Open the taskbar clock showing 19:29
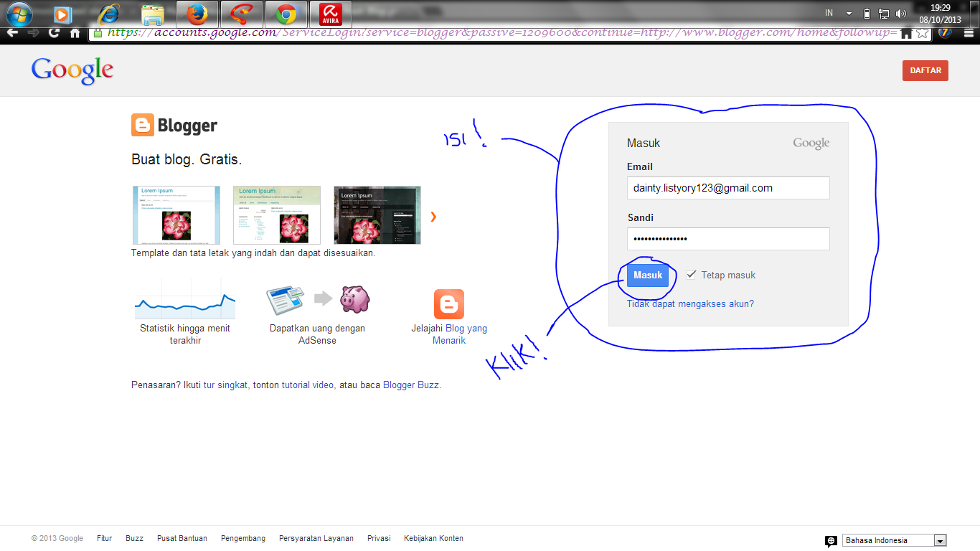 point(940,13)
